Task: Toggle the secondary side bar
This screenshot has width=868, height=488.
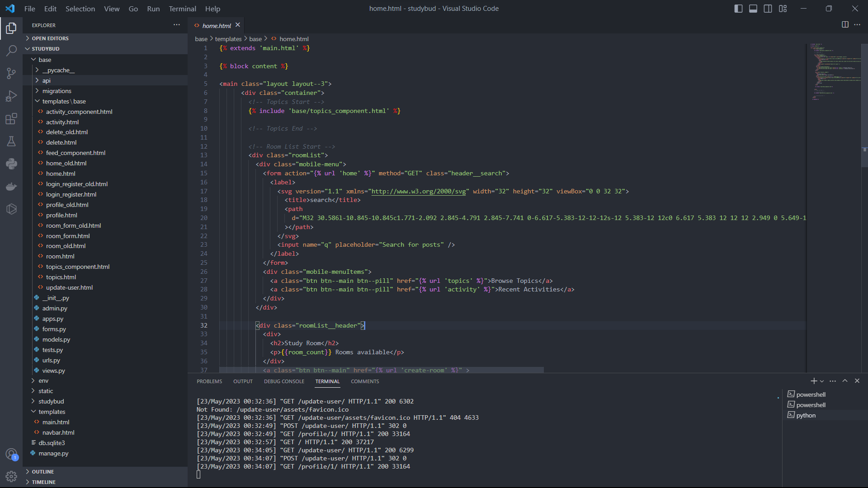Action: click(768, 8)
